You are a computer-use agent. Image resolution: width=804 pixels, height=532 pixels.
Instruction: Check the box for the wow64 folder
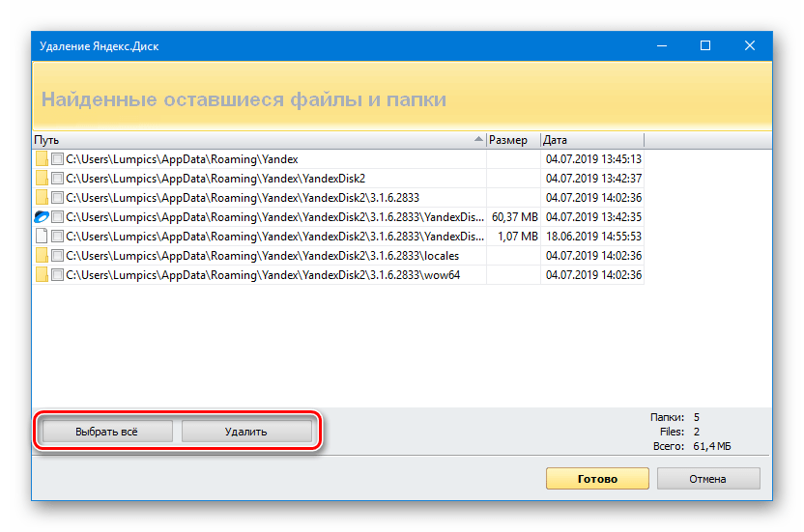click(x=57, y=275)
